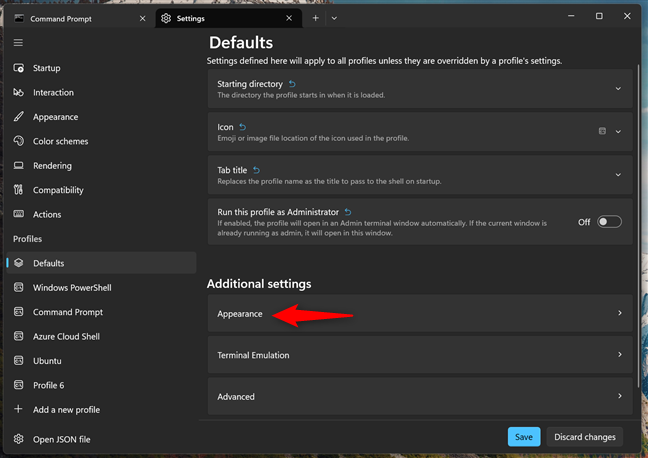Click the Profiles section header
This screenshot has width=648, height=458.
pyautogui.click(x=27, y=239)
